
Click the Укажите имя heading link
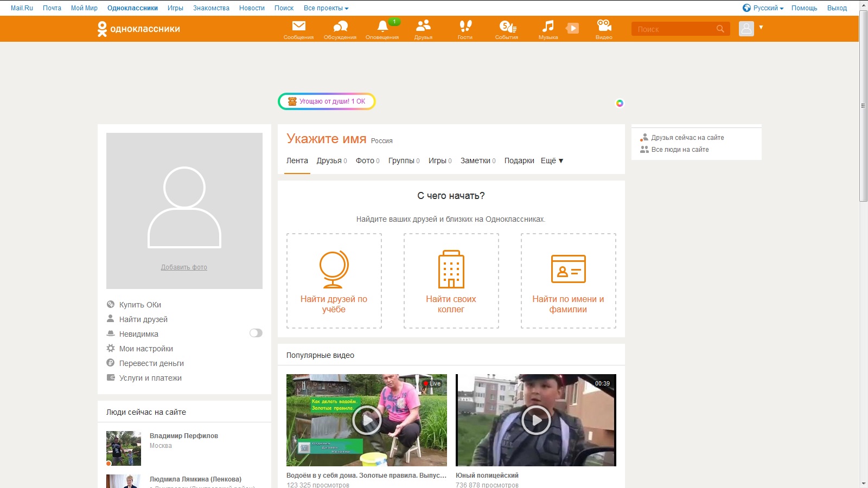tap(327, 139)
